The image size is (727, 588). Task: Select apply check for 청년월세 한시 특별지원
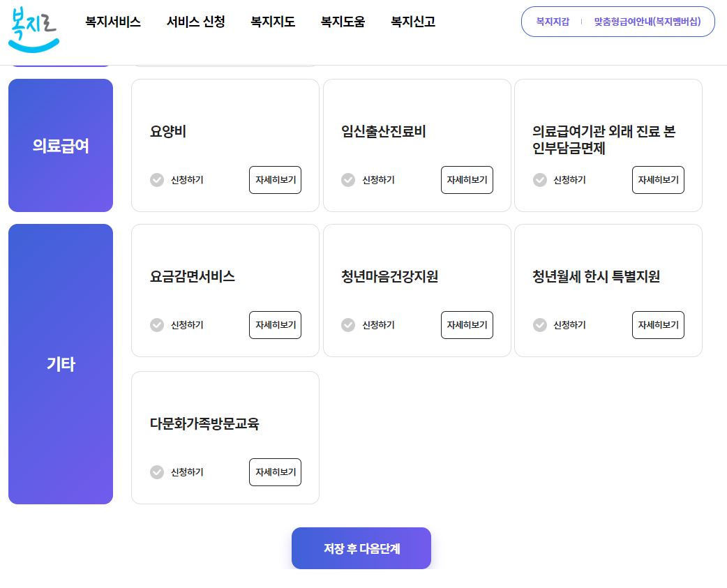(540, 324)
